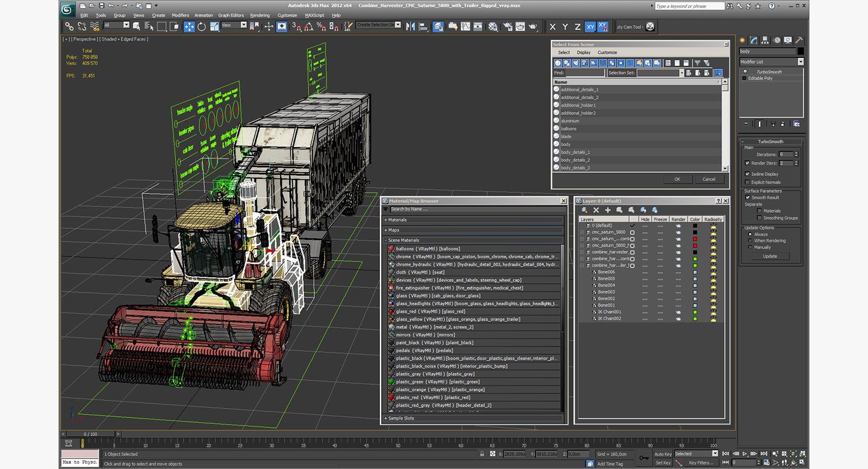The height and width of the screenshot is (469, 868).
Task: Click the selection lock toggle in status bar
Action: pyautogui.click(x=482, y=454)
